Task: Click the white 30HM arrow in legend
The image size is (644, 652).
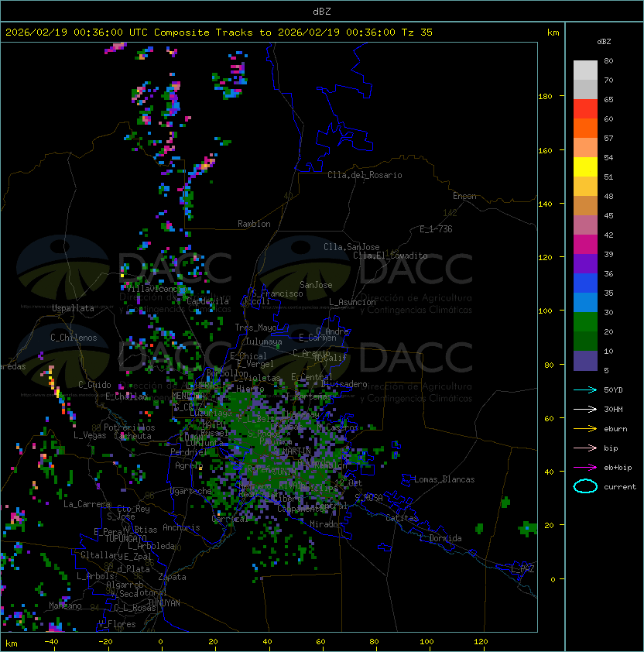Action: 585,409
